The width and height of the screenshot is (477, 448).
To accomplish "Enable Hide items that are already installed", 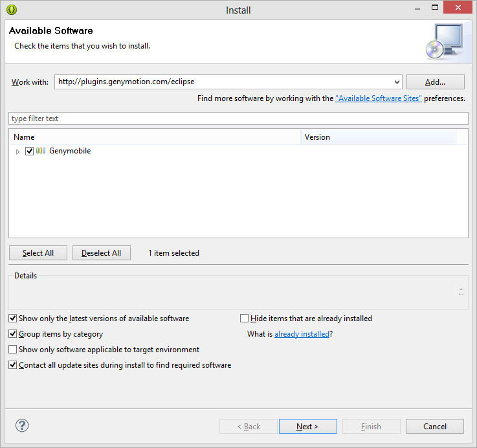I will (x=244, y=319).
